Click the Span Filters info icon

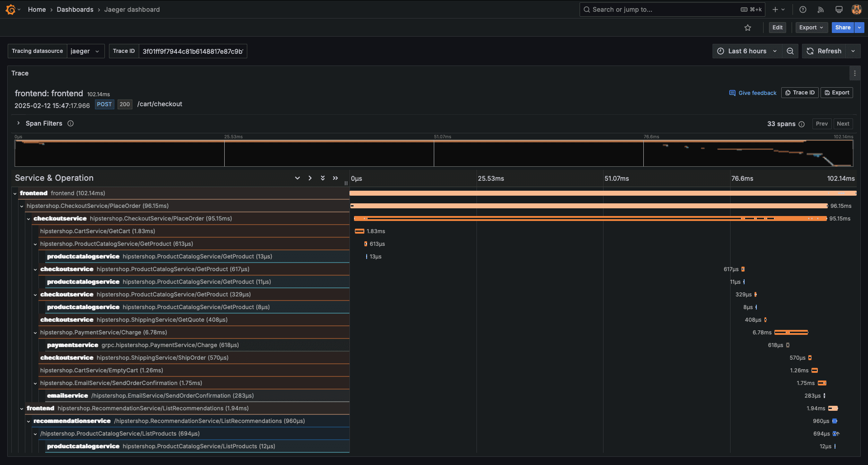click(71, 123)
